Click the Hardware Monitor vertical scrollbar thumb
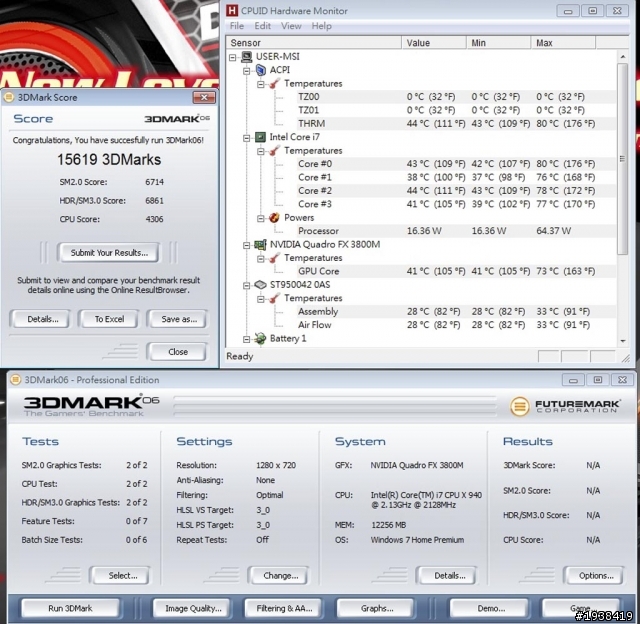This screenshot has width=640, height=624. pyautogui.click(x=622, y=159)
